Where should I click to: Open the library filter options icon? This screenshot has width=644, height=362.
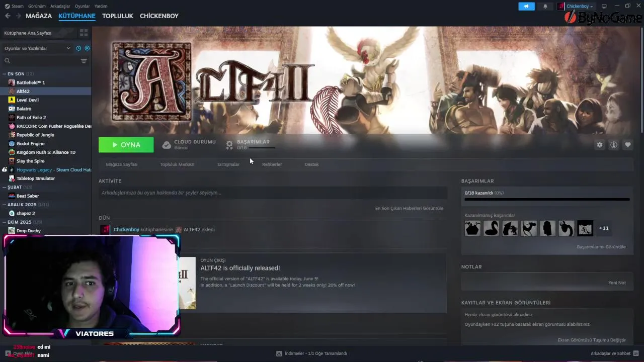tap(84, 61)
